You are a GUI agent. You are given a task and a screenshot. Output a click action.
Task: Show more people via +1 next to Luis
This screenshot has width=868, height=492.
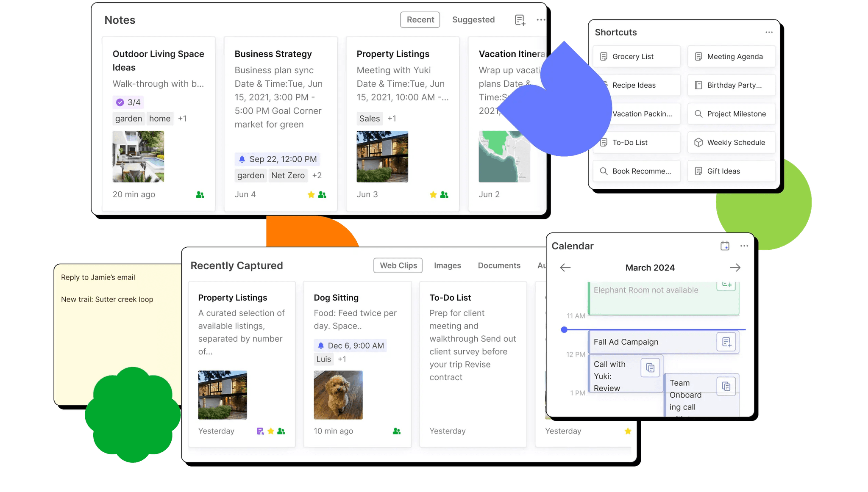point(342,359)
